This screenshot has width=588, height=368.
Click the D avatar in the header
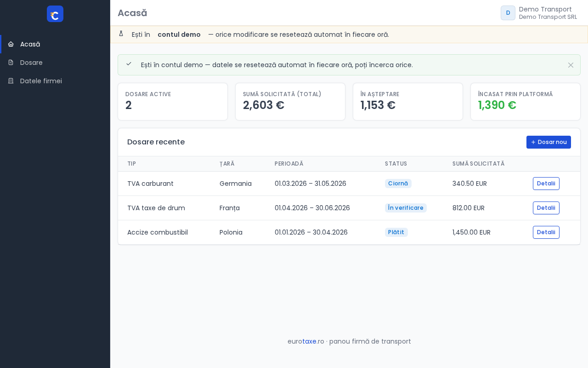[x=508, y=13]
